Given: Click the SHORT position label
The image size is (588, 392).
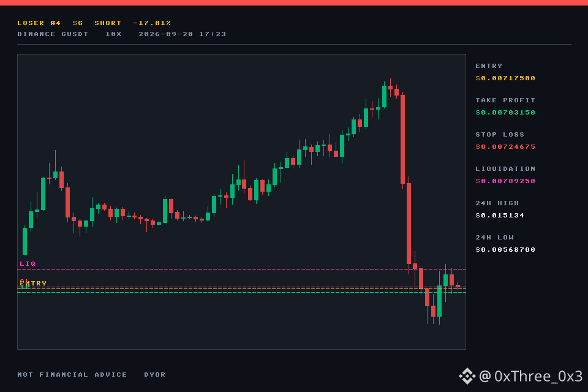Looking at the screenshot, I should [108, 23].
